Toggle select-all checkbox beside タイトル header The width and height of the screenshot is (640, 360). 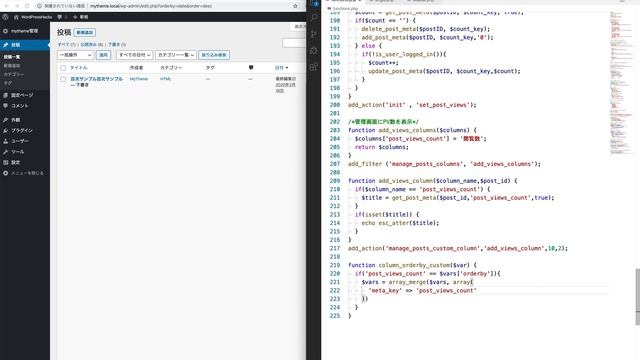tap(63, 68)
